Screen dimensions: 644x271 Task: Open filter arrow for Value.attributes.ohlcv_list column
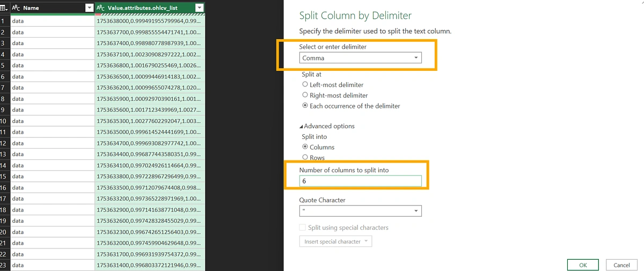point(199,8)
